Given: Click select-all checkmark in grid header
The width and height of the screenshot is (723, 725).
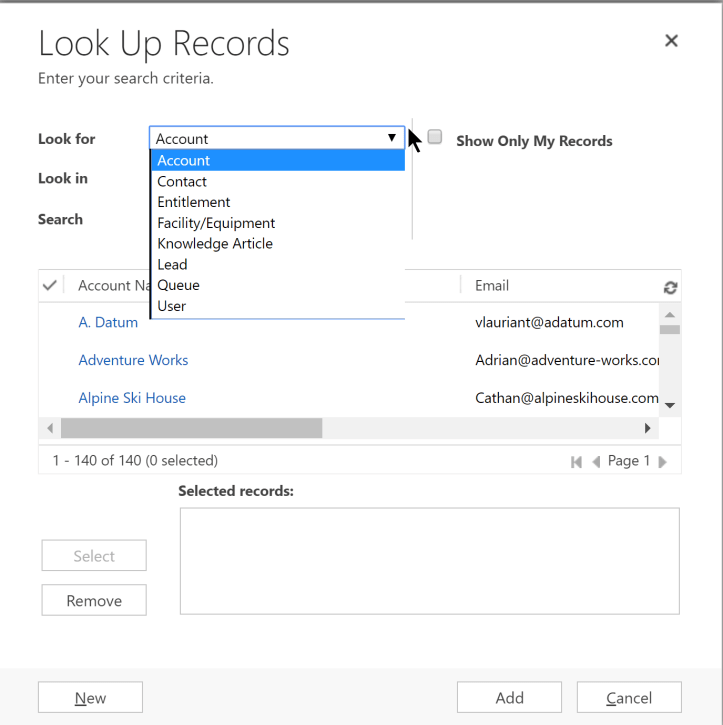Looking at the screenshot, I should point(50,285).
